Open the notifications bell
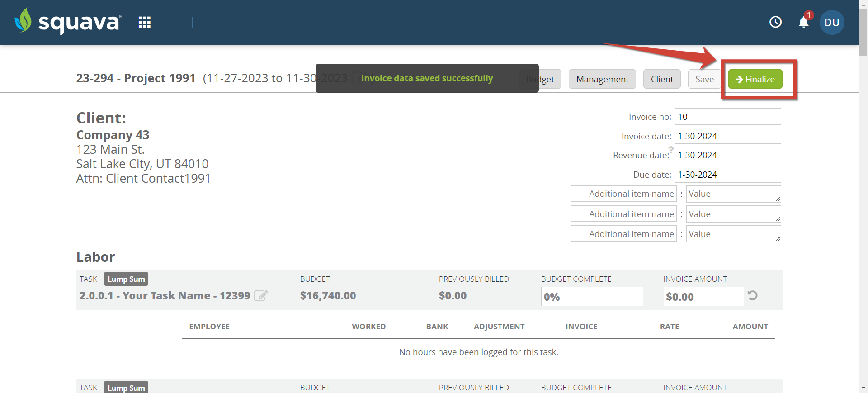 803,22
